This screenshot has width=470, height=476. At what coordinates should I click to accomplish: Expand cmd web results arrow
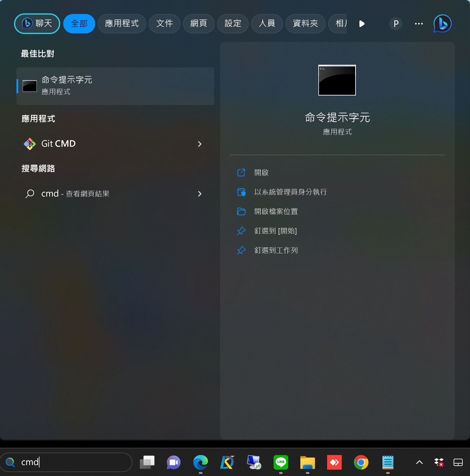click(200, 194)
